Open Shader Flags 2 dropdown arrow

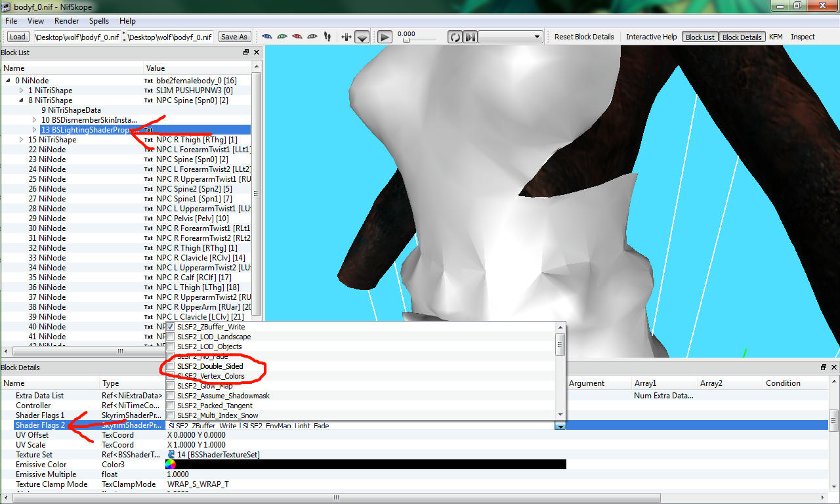pyautogui.click(x=560, y=426)
